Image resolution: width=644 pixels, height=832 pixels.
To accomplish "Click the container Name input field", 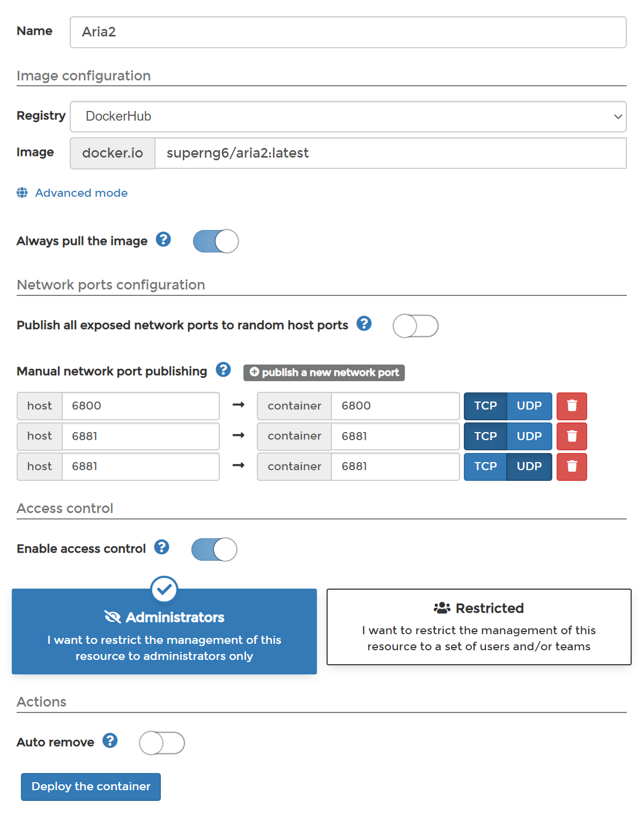I will click(348, 32).
